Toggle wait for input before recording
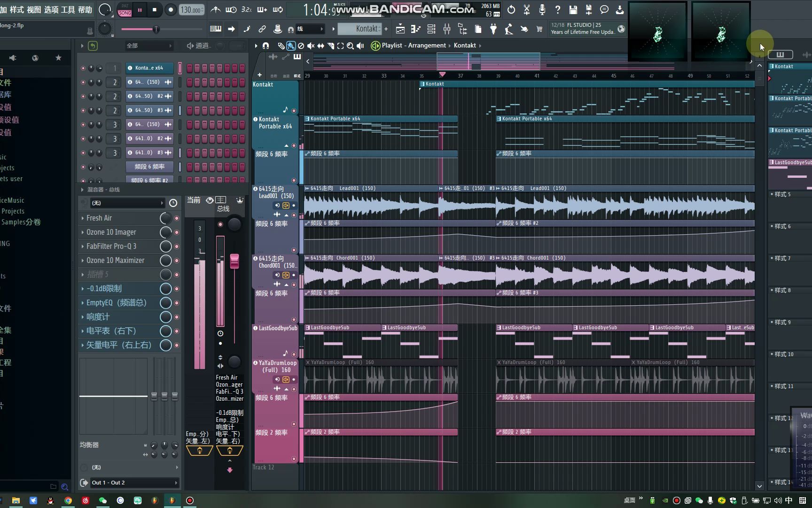Screen dimensions: 812x508 pos(231,9)
